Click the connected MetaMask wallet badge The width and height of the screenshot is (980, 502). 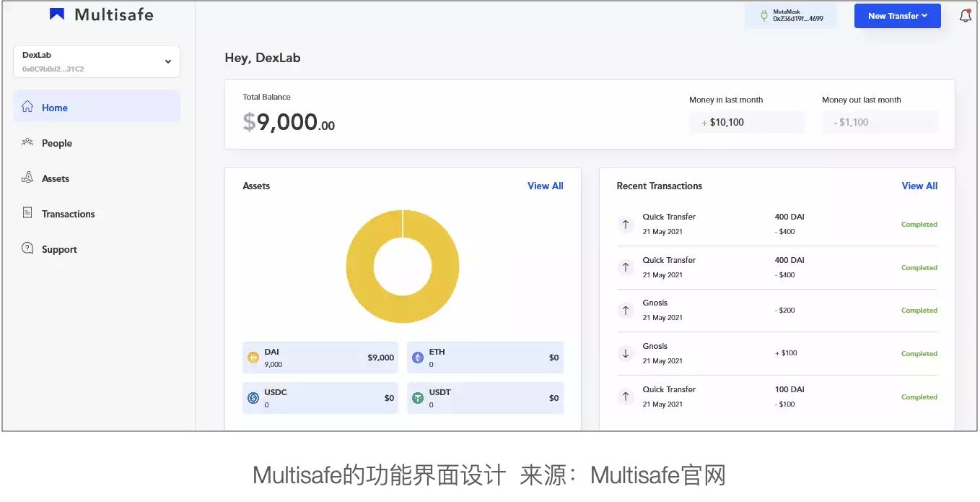[791, 16]
